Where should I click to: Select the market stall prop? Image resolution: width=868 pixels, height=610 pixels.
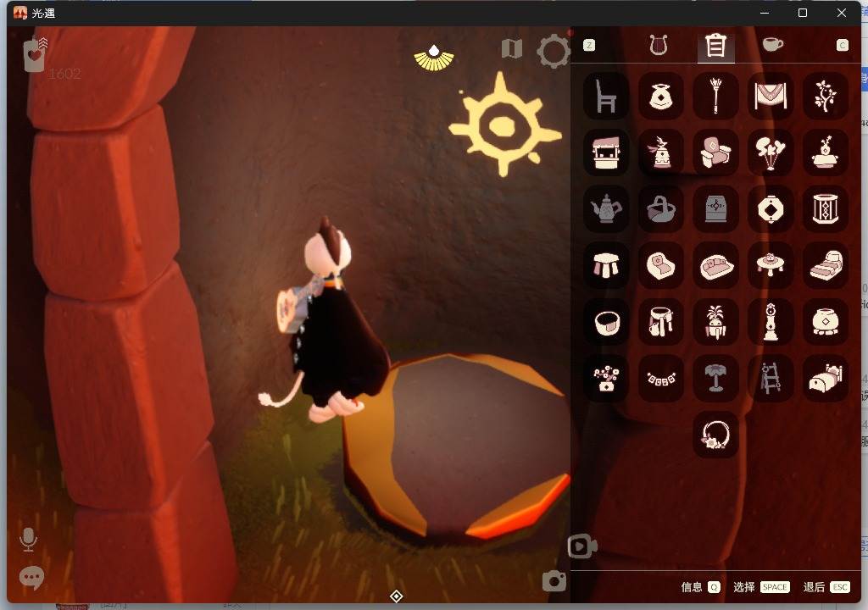606,152
